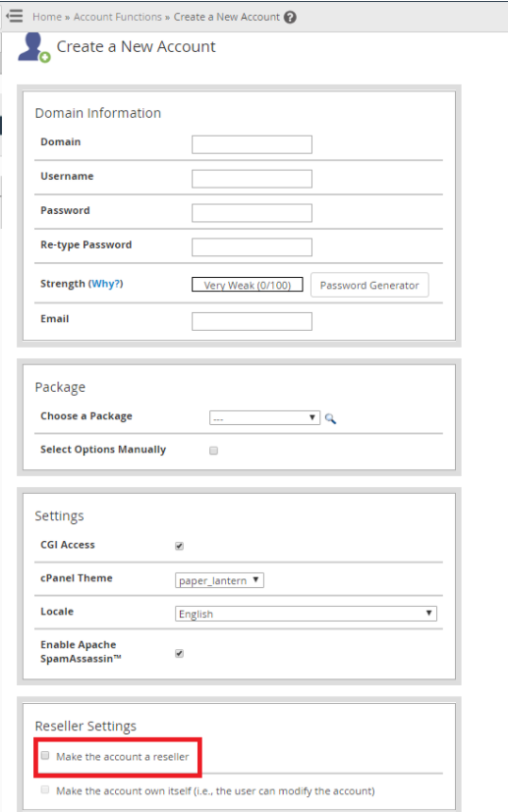The image size is (508, 812).
Task: Click the magnifier icon next to package selector
Action: coord(330,418)
